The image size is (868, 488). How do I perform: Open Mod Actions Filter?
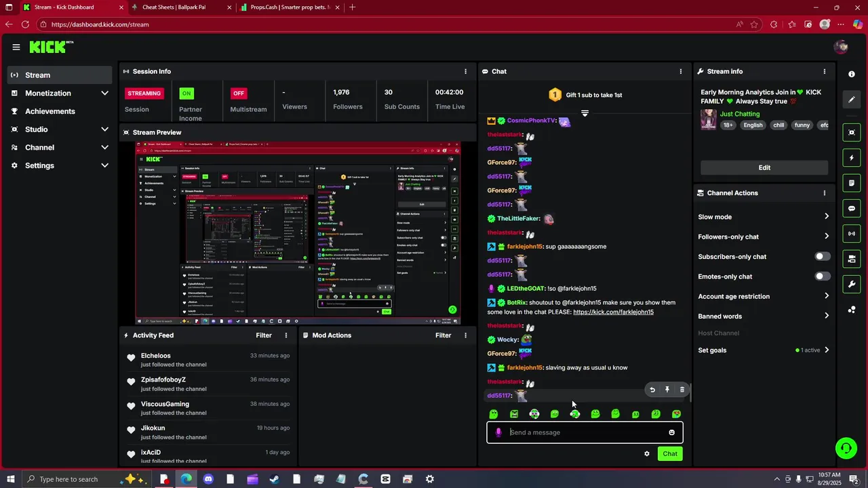click(443, 335)
